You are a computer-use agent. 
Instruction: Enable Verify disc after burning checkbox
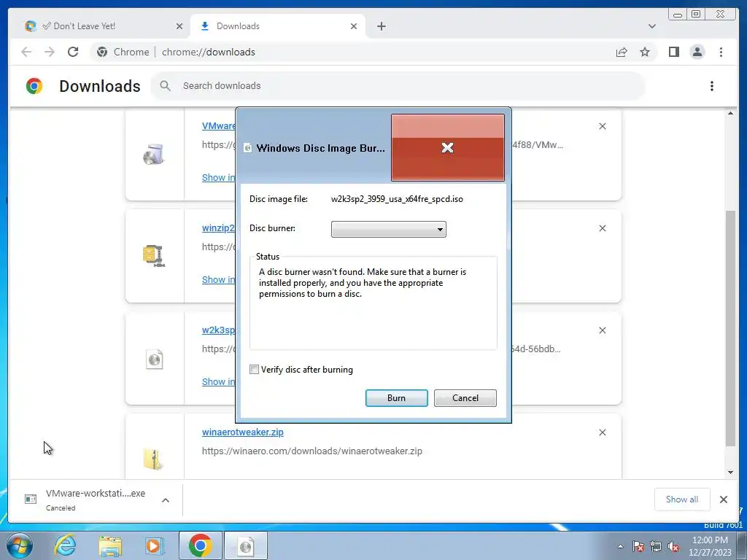[255, 370]
